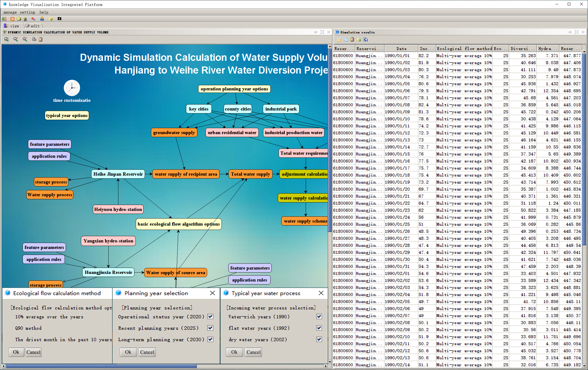The height and width of the screenshot is (370, 588).
Task: Click the orange RSS feed toolbar icon
Action: click(x=12, y=19)
